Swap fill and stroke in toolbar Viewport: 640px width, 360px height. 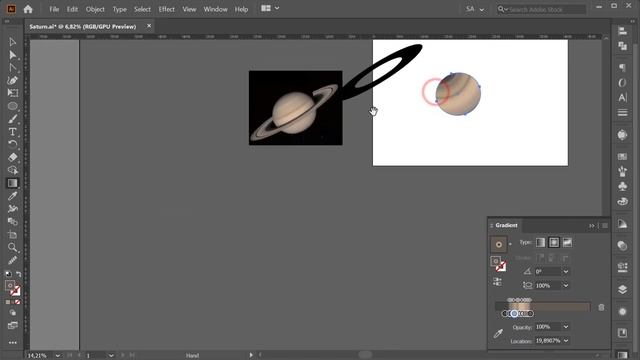[x=18, y=274]
